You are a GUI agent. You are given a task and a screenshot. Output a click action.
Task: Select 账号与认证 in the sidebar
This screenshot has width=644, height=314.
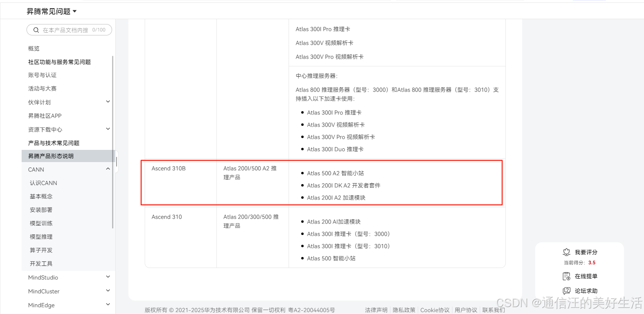pyautogui.click(x=42, y=75)
